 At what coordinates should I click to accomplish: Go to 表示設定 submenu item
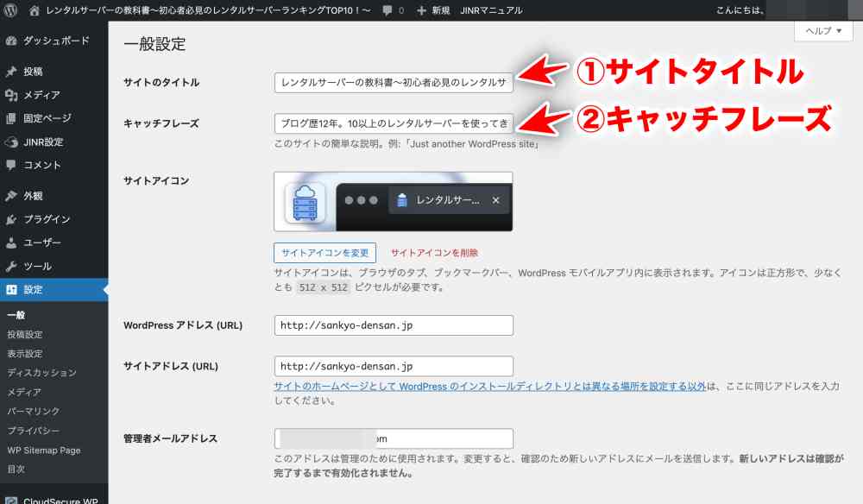pyautogui.click(x=25, y=354)
